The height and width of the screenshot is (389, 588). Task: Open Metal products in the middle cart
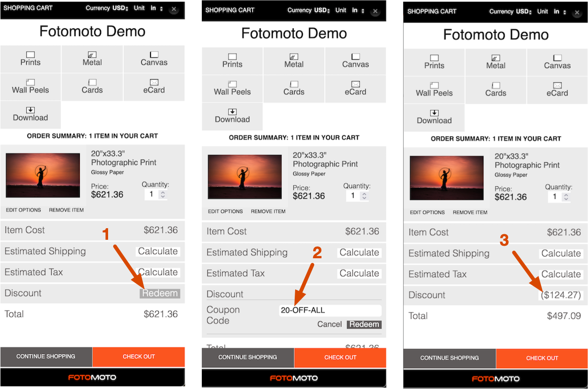294,61
